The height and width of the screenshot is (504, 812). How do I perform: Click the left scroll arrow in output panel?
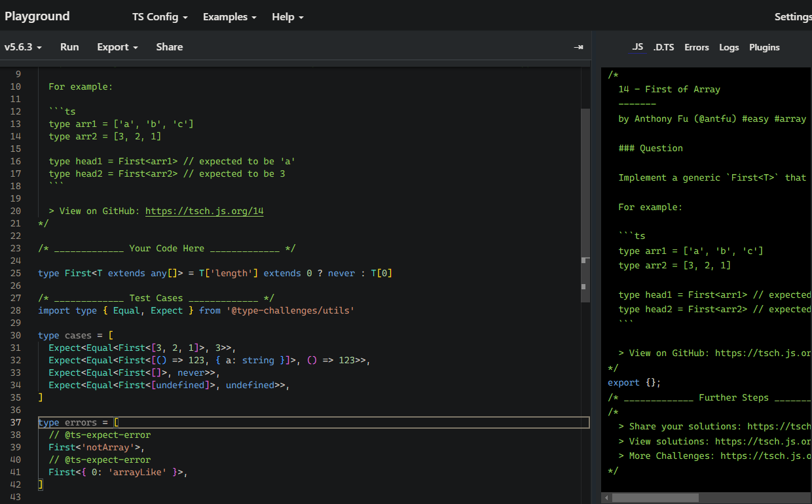[x=606, y=498]
